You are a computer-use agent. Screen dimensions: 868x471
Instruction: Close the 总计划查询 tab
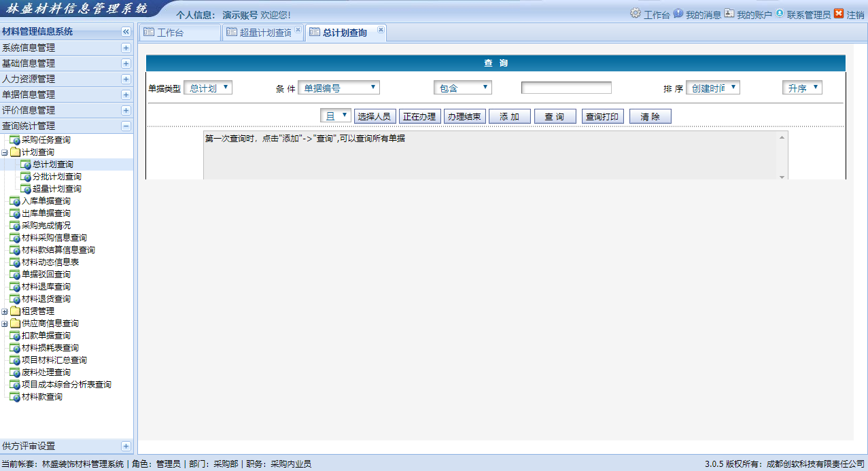[x=381, y=30]
